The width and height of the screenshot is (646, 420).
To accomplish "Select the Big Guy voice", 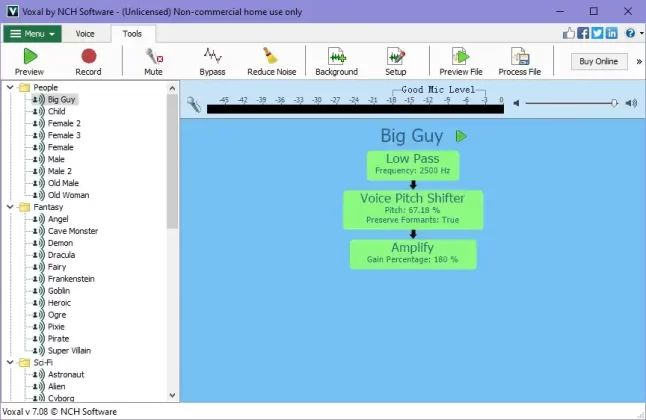I will pyautogui.click(x=61, y=99).
